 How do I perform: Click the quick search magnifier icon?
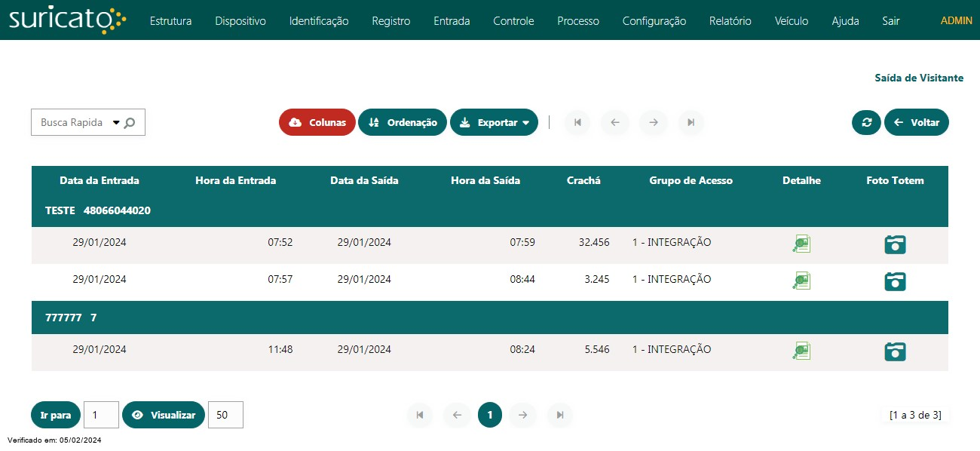tap(130, 123)
